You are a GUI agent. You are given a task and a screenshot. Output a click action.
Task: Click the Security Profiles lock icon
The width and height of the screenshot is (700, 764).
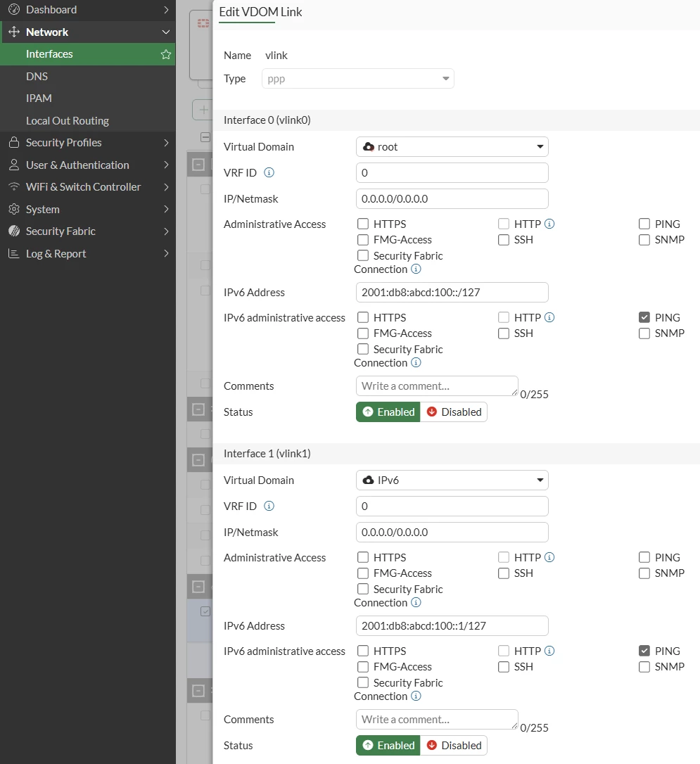tap(14, 142)
